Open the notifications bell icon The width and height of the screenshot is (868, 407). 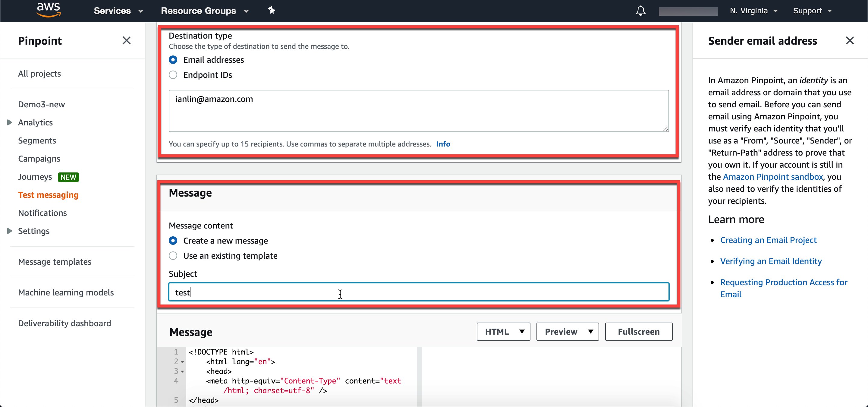tap(640, 11)
